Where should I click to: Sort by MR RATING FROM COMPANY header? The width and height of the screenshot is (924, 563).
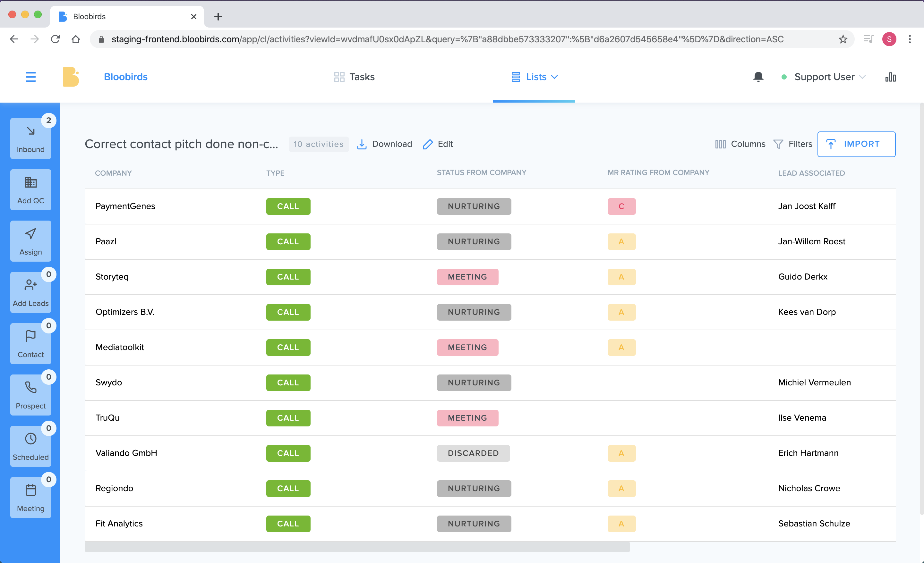click(658, 172)
